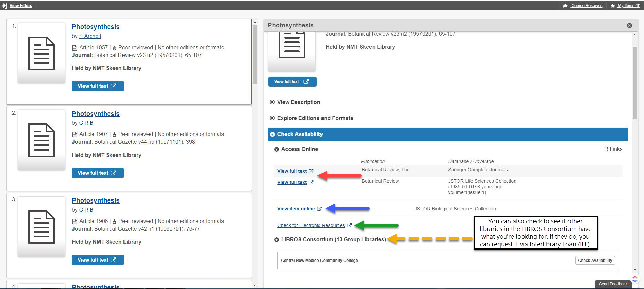Click external link icon beside View item online
The image size is (644, 289).
click(319, 209)
